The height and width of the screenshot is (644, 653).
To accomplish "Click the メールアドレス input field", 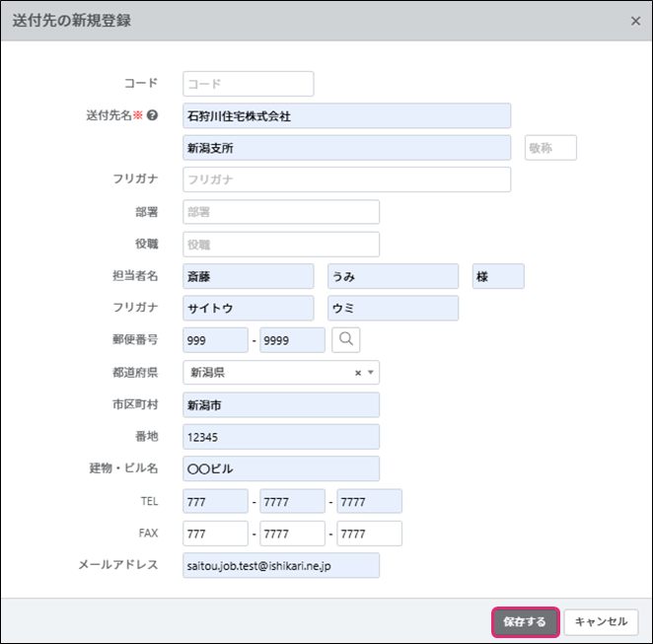I will [x=281, y=565].
